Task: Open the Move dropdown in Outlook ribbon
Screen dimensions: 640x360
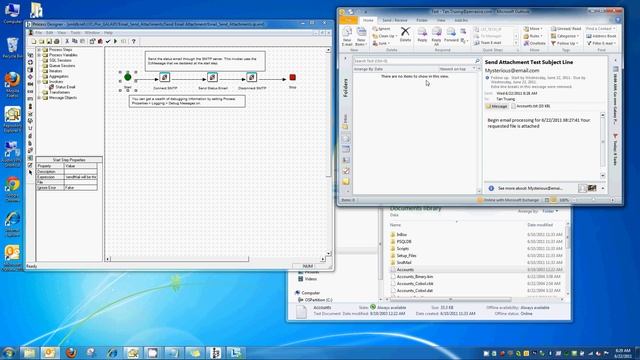Action: (533, 29)
